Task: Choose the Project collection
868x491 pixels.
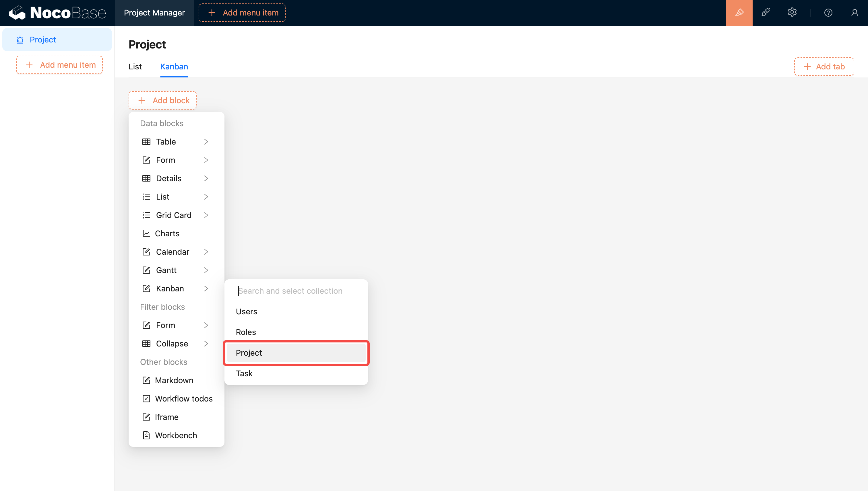Action: [x=296, y=353]
